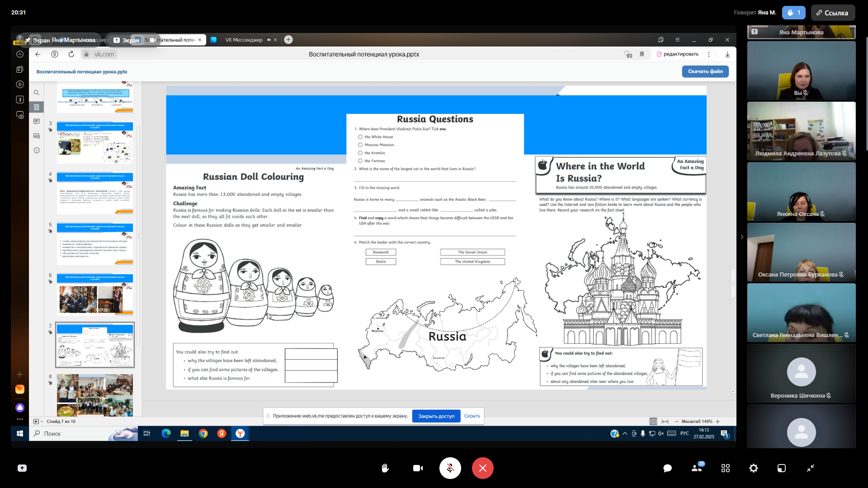Collapse the call window with arrows icon

(811, 468)
